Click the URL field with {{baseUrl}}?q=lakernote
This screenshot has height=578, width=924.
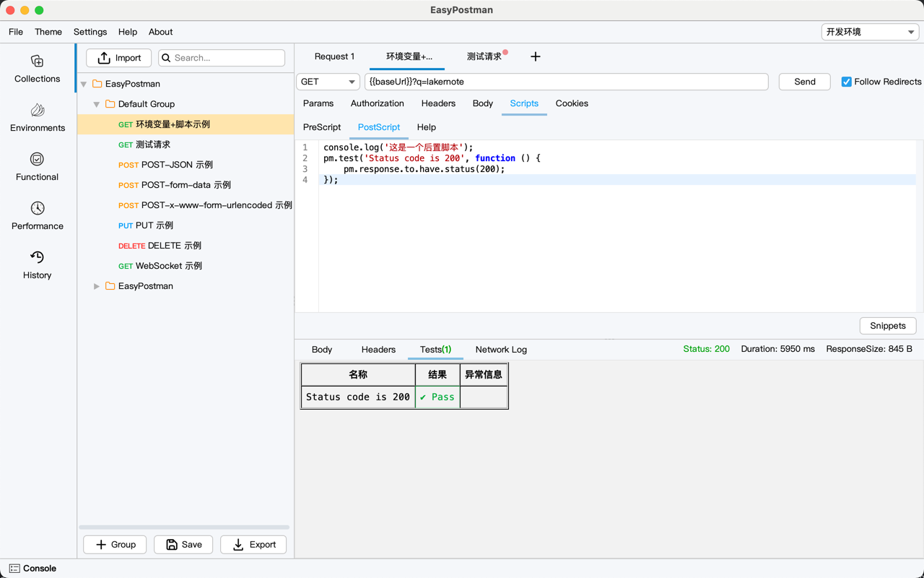click(x=567, y=82)
